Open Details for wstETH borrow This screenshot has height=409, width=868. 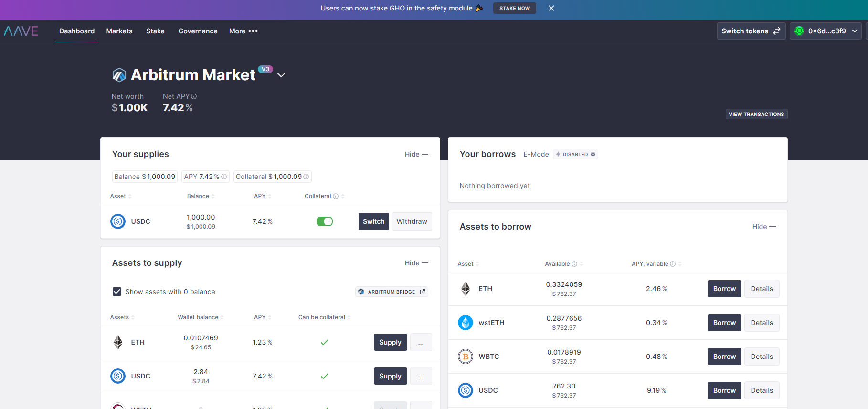[762, 323]
